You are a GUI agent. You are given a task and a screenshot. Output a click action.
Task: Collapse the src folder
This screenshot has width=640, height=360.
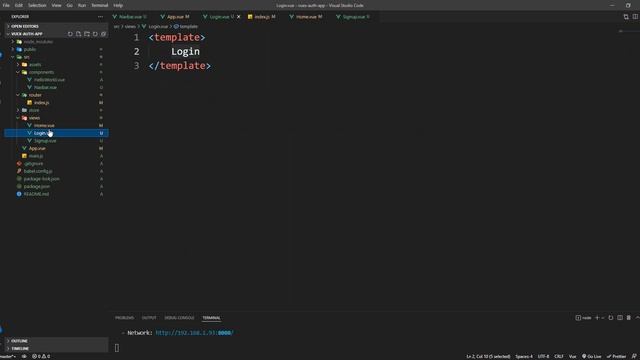pos(56,57)
